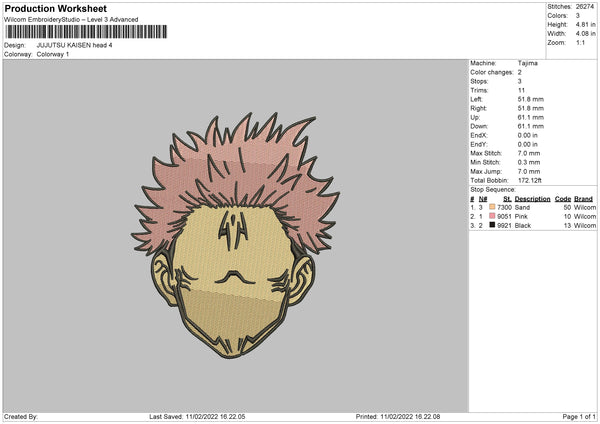Click the 'Printed: 11/02/2022' timestamp
Screen dimensions: 600x424
(x=398, y=417)
